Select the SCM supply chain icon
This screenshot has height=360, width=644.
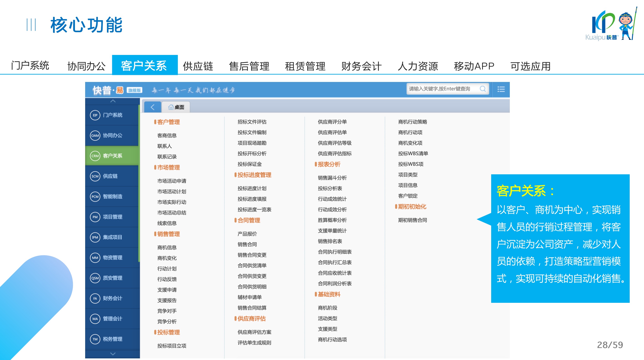(x=95, y=176)
